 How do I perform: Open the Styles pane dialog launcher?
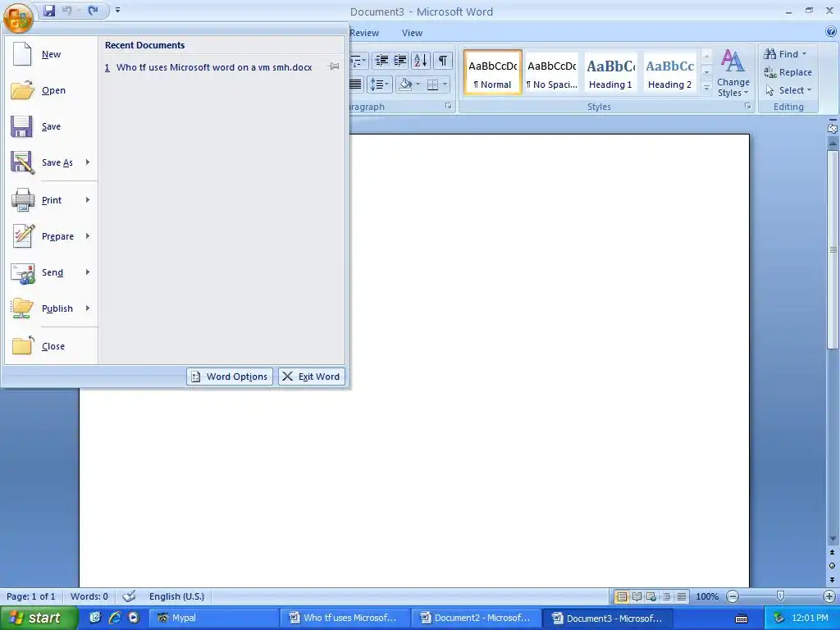click(x=748, y=106)
